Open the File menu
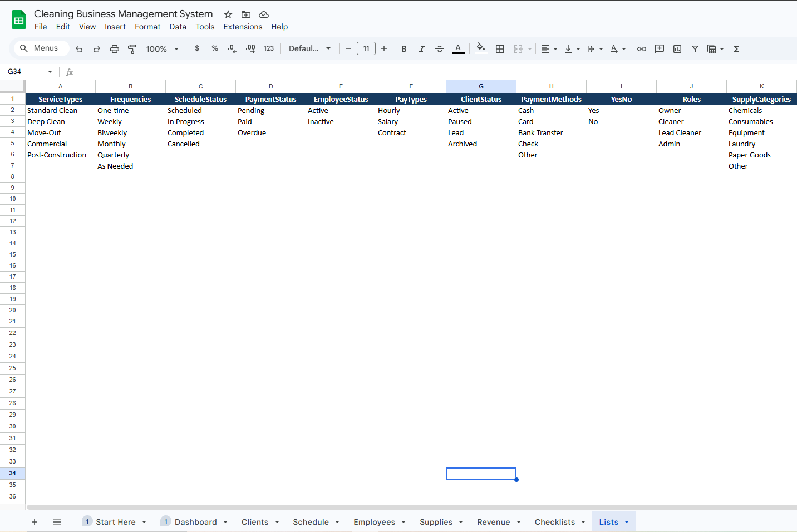The image size is (797, 532). pyautogui.click(x=41, y=27)
